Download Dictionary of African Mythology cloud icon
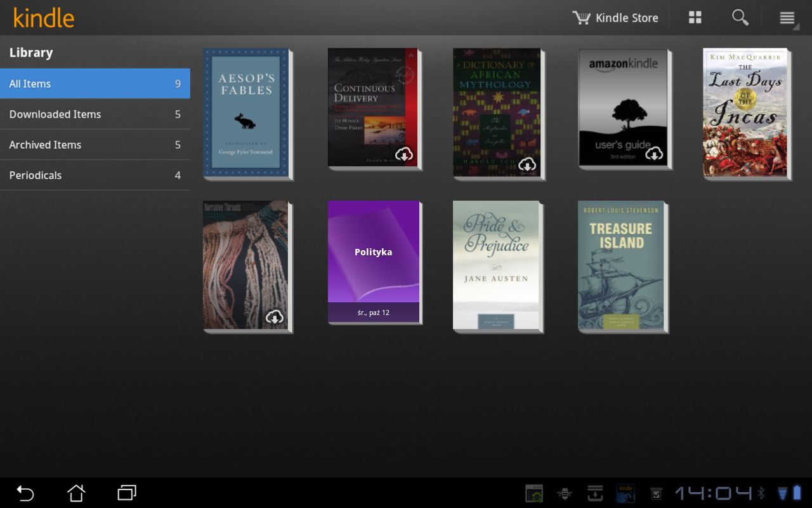Screen dimensions: 812x508 [527, 165]
